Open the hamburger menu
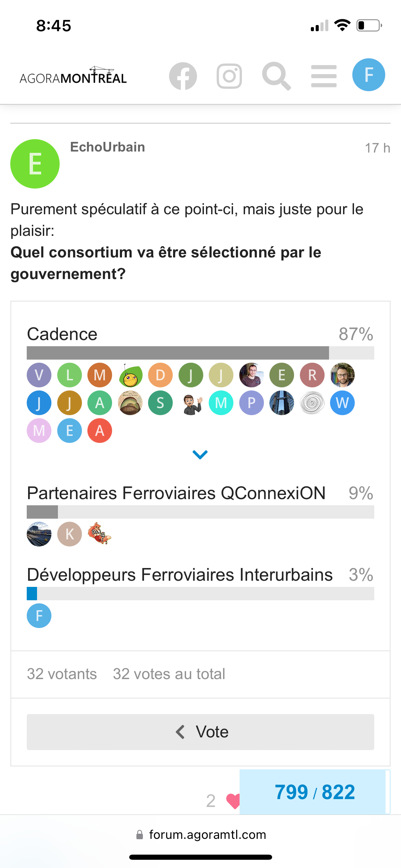The width and height of the screenshot is (401, 868). [324, 76]
